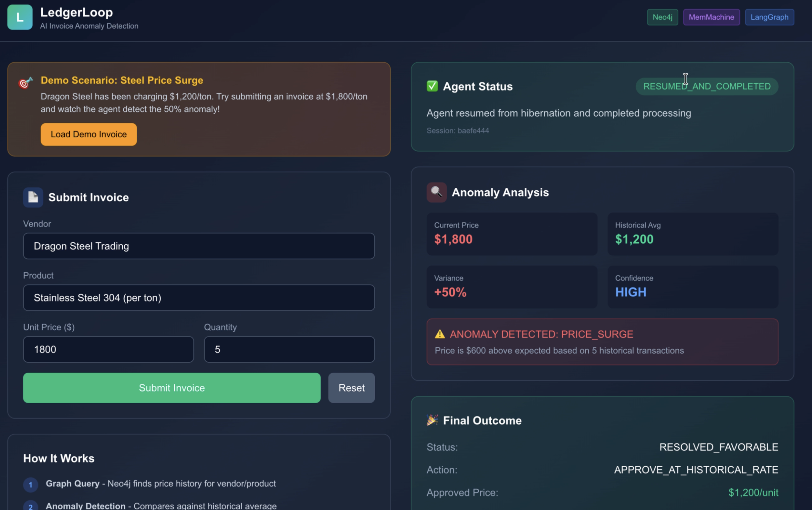Click the RESUMED_AND_COMPLETED status badge
The height and width of the screenshot is (510, 812).
click(706, 86)
